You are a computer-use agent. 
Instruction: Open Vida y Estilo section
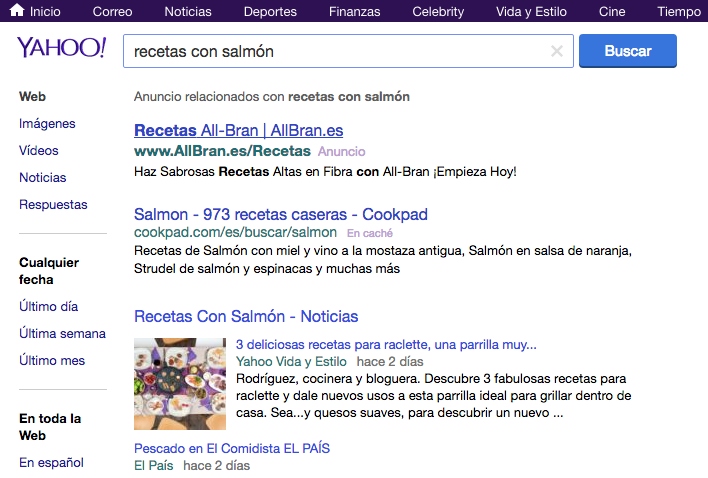[531, 12]
